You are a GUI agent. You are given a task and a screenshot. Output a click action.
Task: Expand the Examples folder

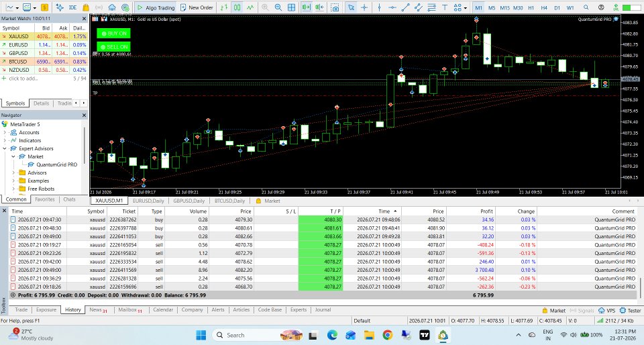coord(13,181)
